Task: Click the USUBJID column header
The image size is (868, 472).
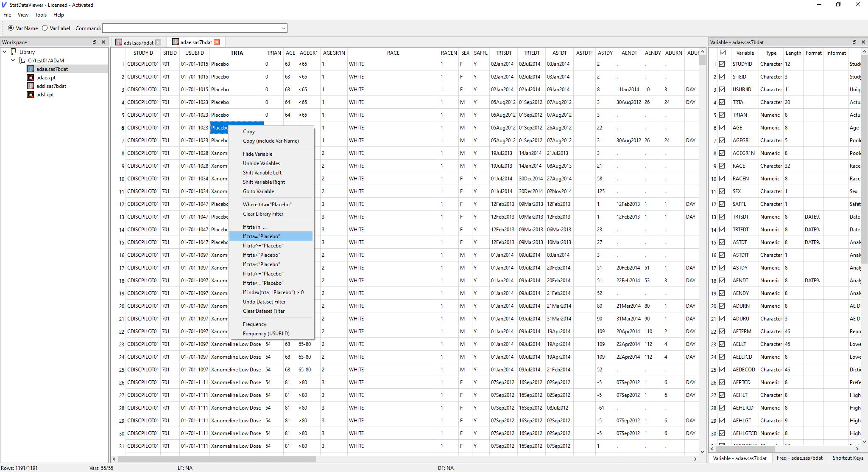Action: (x=195, y=53)
